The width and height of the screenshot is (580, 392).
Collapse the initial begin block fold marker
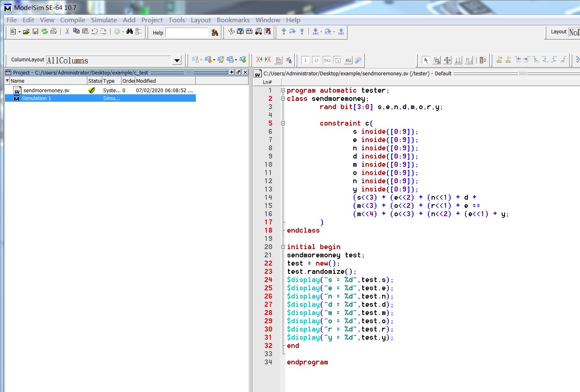coord(283,247)
